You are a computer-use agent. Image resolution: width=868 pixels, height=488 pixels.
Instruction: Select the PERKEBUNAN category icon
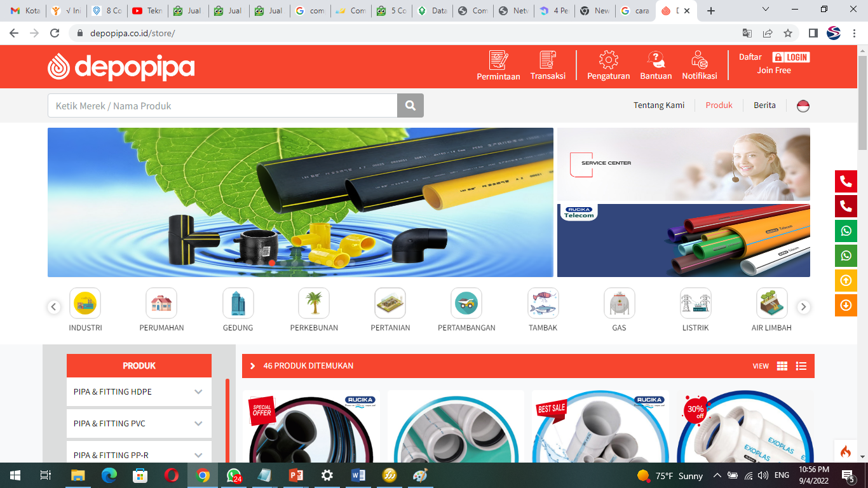314,303
